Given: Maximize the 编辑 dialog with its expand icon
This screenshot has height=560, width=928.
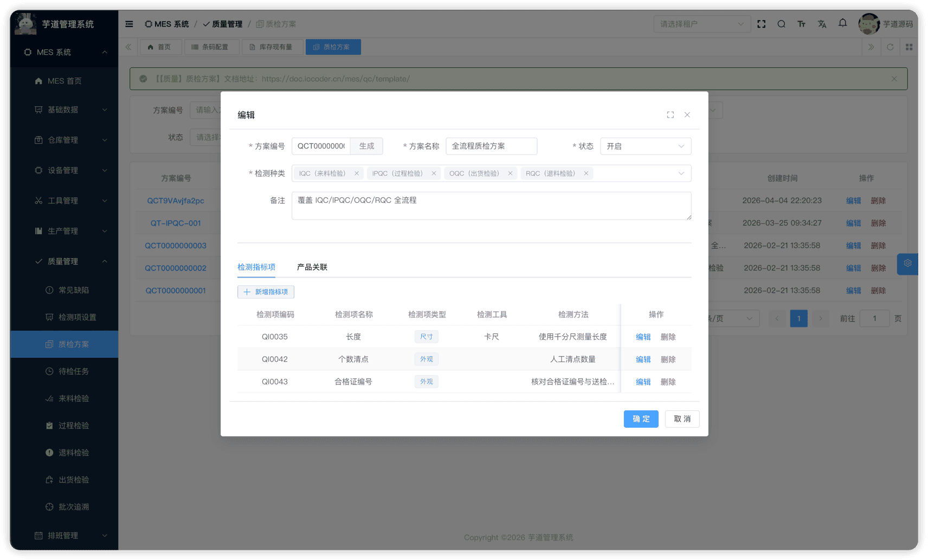Looking at the screenshot, I should point(670,114).
